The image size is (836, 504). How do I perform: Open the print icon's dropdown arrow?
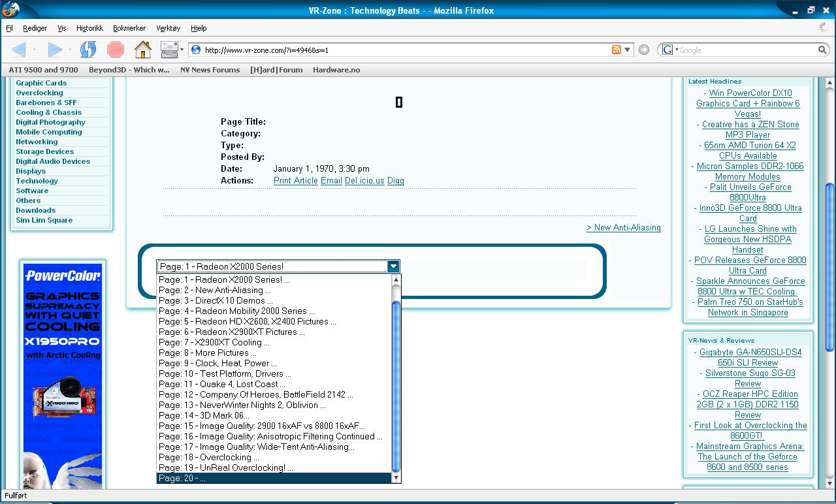(182, 50)
